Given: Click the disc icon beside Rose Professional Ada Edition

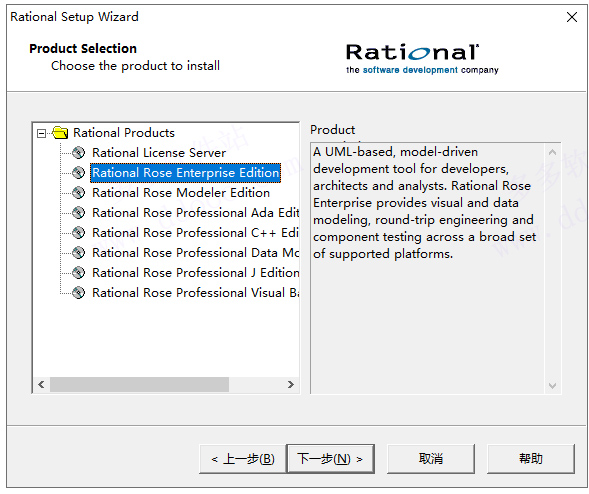Looking at the screenshot, I should tap(79, 213).
